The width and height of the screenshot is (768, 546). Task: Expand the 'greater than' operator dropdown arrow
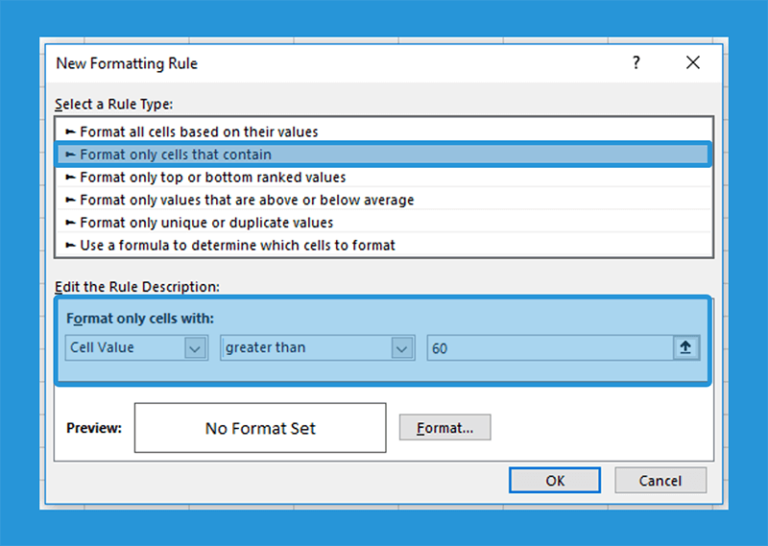402,348
